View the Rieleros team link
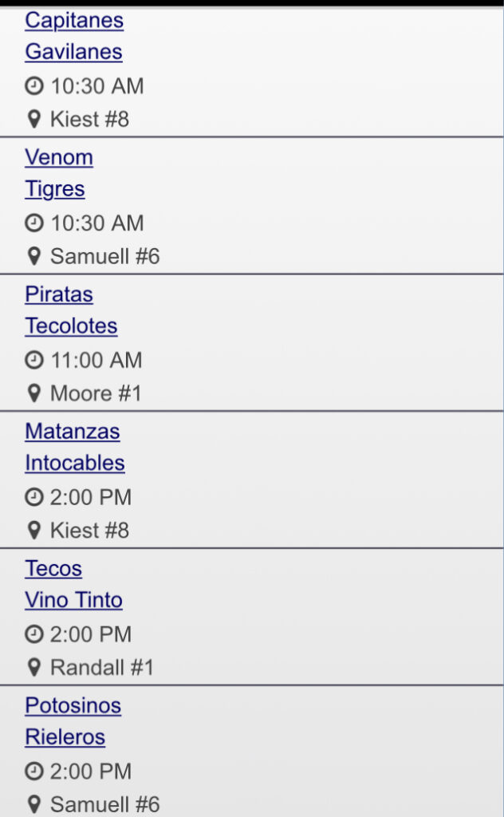Viewport: 504px width, 817px height. tap(65, 738)
